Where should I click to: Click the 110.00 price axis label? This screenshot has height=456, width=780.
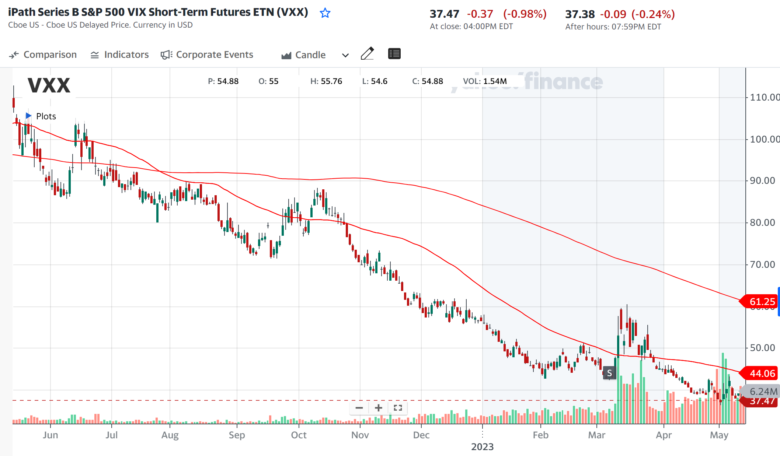pos(765,97)
